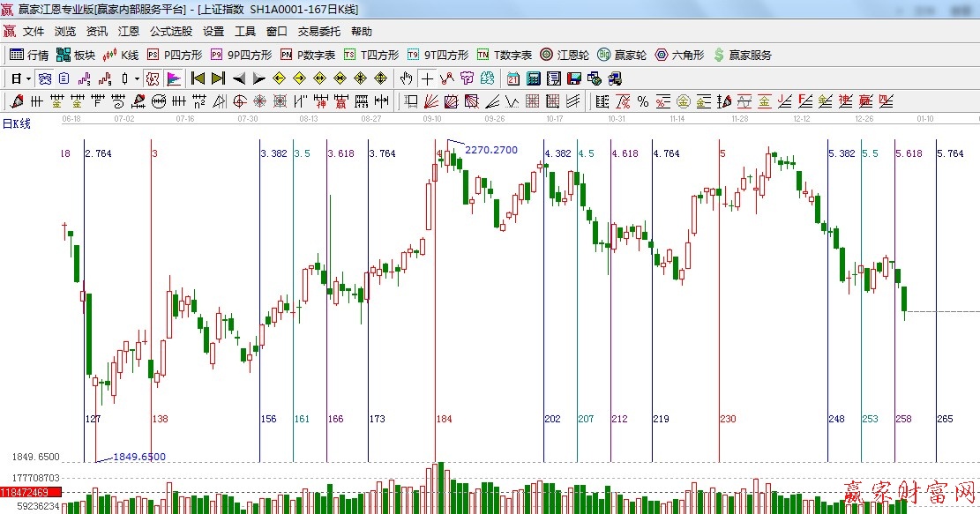Open the 交易委托 menu
Screen dimensions: 980x514
pos(318,32)
